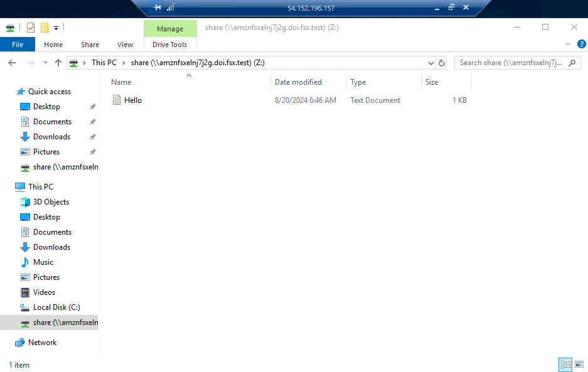Switch to Large icons view
This screenshot has height=372, width=588.
[579, 364]
